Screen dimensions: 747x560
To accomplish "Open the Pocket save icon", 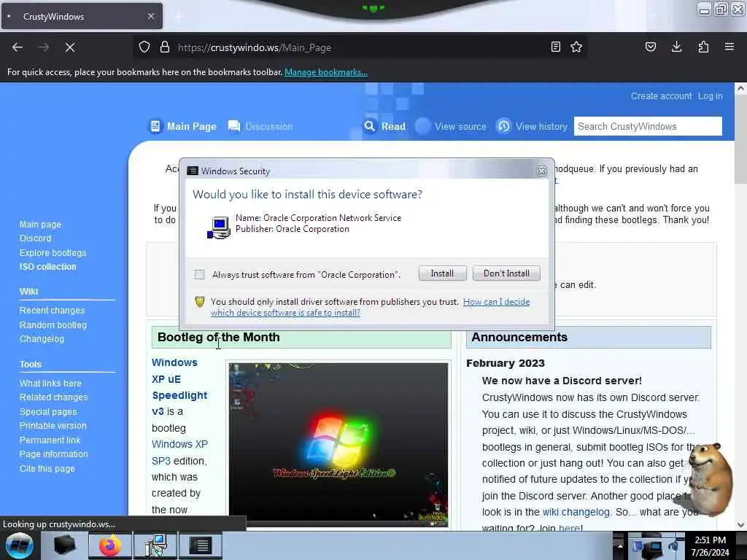I will (650, 47).
